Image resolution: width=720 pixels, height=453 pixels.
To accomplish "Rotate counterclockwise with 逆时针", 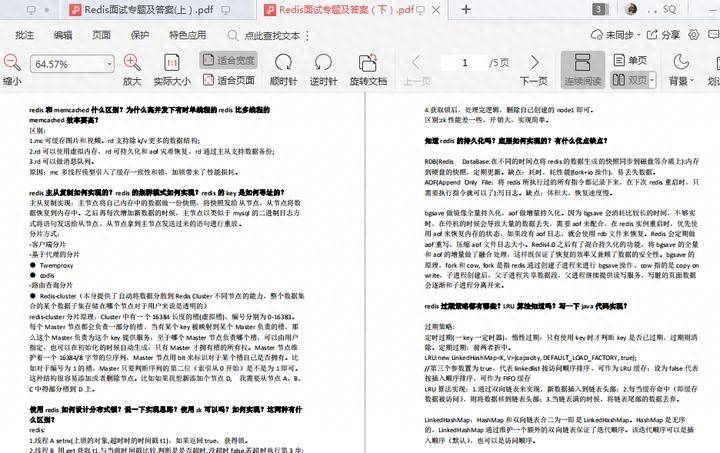I will 323,70.
